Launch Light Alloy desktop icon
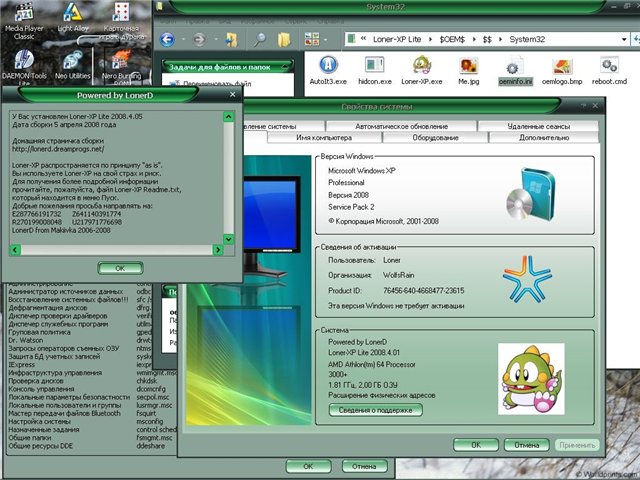 (x=73, y=18)
